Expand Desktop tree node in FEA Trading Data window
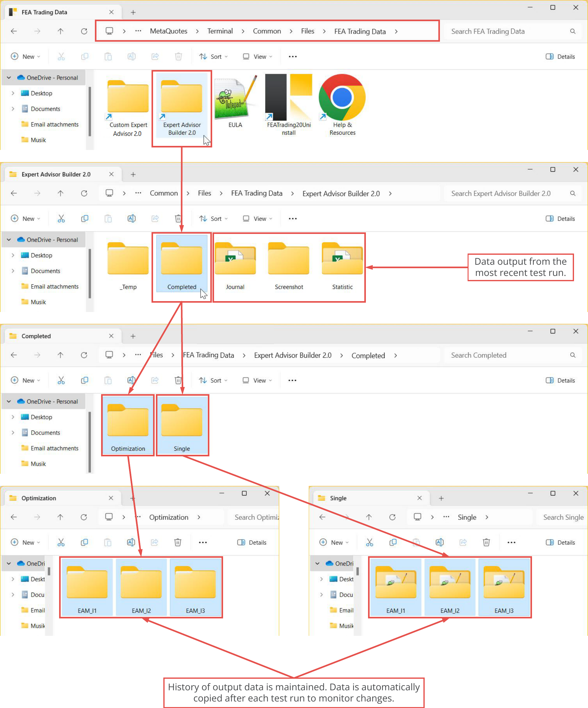 tap(13, 93)
